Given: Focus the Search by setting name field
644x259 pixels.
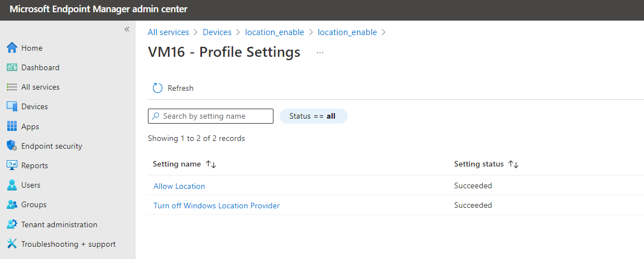Looking at the screenshot, I should (x=210, y=116).
